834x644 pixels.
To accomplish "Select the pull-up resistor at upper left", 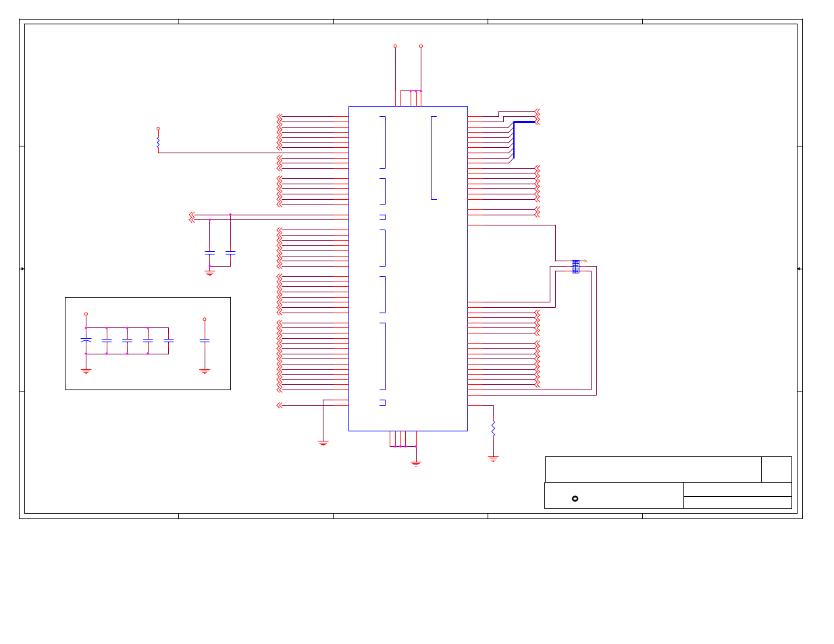I will [x=158, y=143].
